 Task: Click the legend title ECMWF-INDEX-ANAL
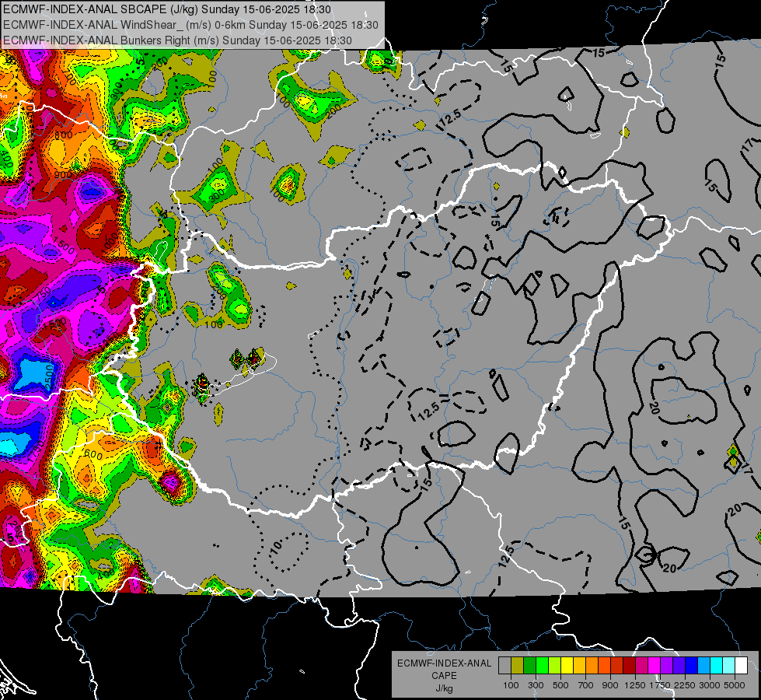tap(444, 663)
